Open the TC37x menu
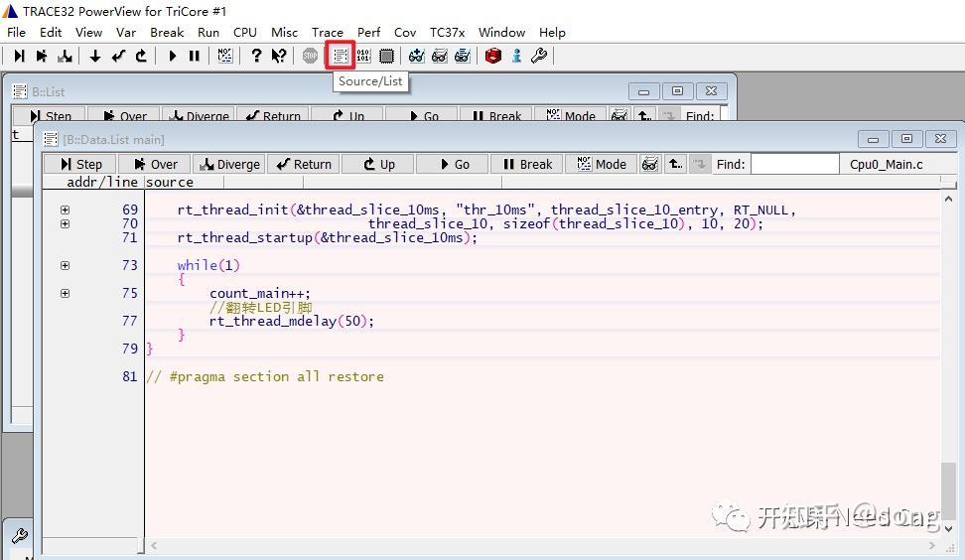The height and width of the screenshot is (560, 965). [447, 32]
